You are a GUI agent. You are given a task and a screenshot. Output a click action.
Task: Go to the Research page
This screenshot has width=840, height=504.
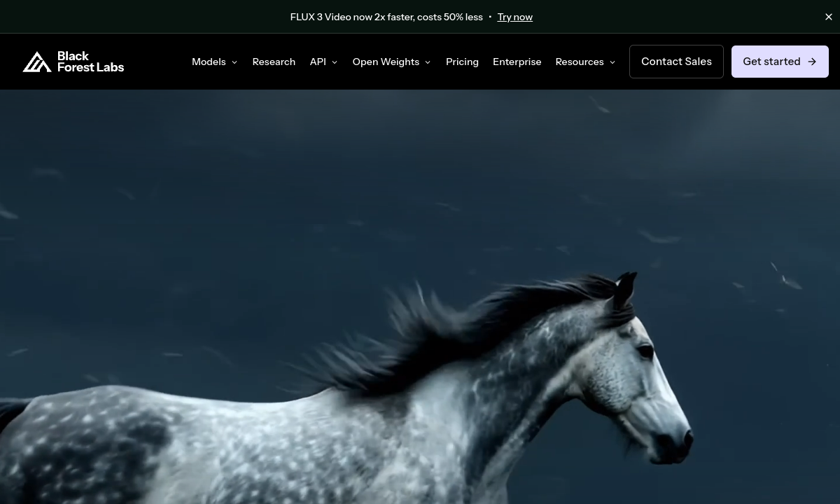274,62
